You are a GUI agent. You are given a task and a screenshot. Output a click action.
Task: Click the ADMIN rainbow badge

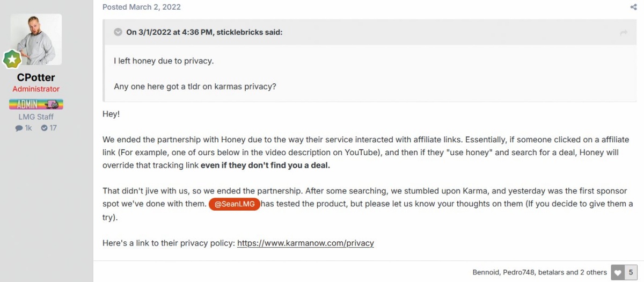tap(36, 104)
